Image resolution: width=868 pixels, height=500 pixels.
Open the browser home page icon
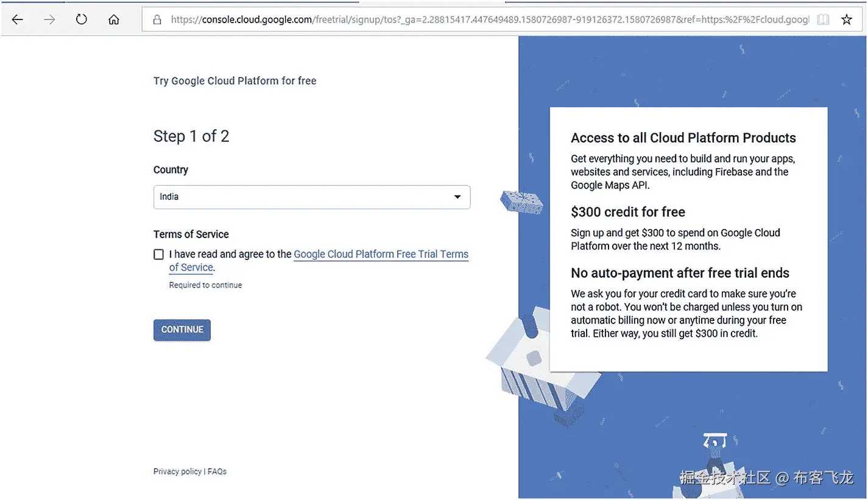coord(113,19)
